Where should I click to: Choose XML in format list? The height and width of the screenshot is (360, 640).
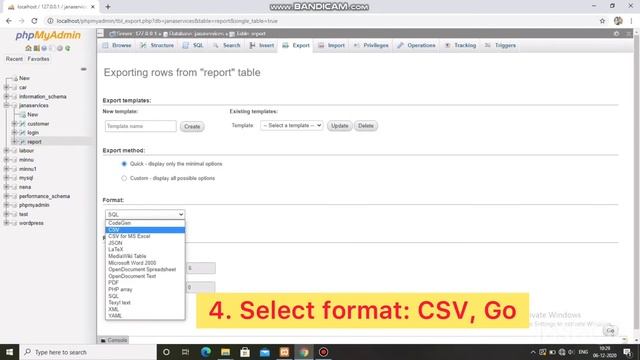(145, 309)
